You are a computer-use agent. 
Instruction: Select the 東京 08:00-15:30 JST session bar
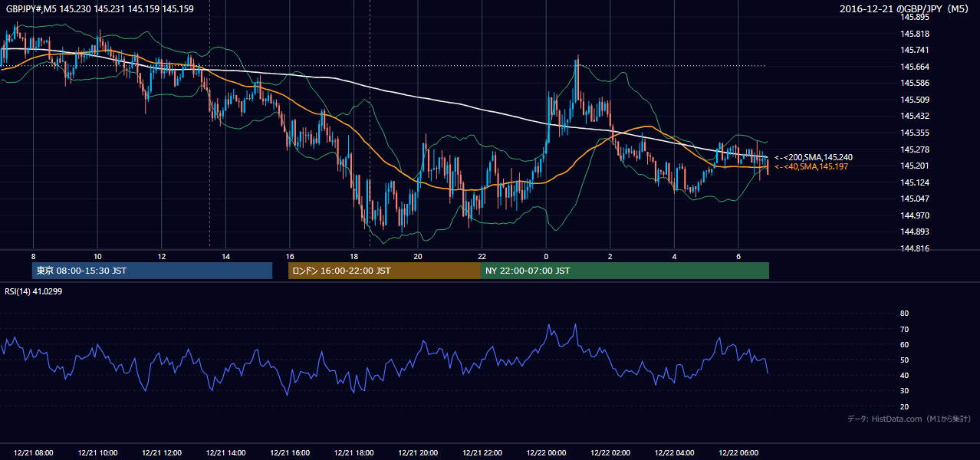click(x=153, y=271)
